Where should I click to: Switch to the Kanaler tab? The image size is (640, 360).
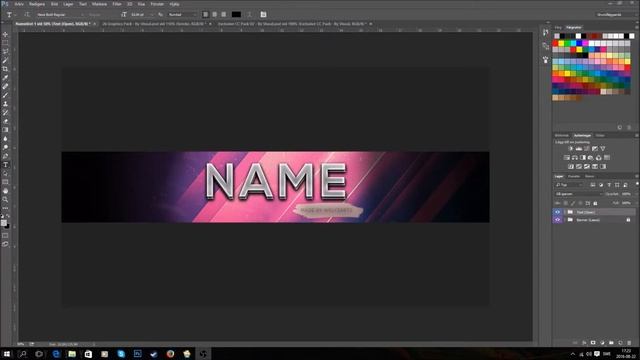pos(574,176)
